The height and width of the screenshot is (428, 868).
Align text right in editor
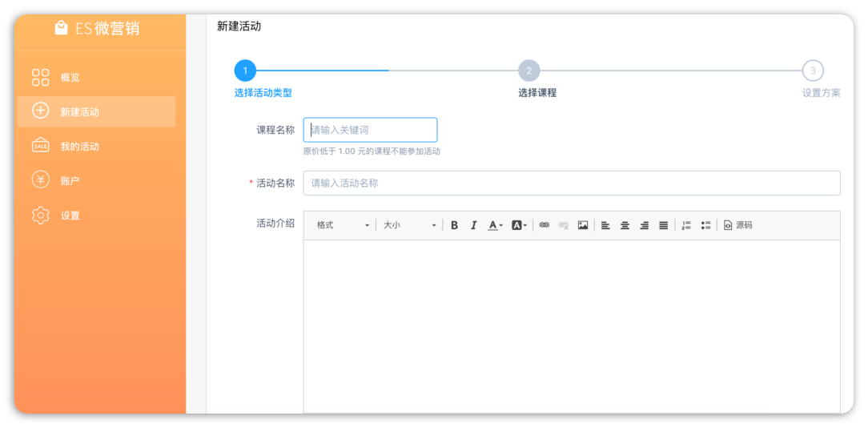[644, 225]
